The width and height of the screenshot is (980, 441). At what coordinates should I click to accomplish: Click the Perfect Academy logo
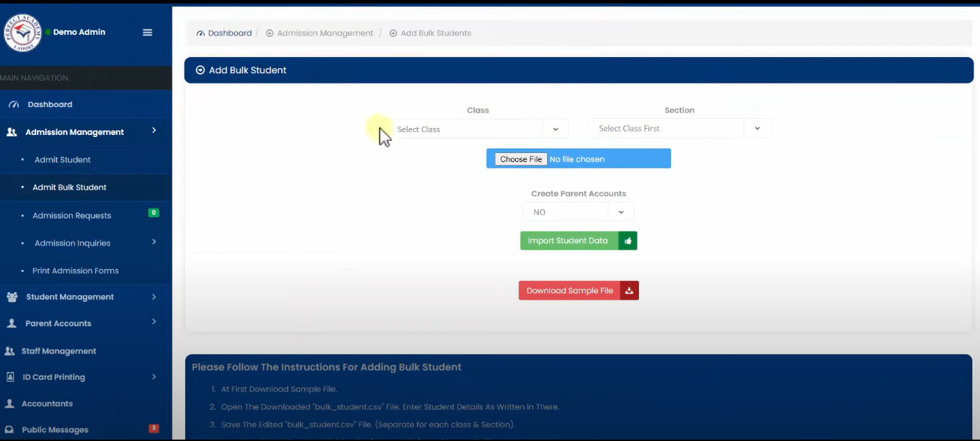pyautogui.click(x=22, y=33)
